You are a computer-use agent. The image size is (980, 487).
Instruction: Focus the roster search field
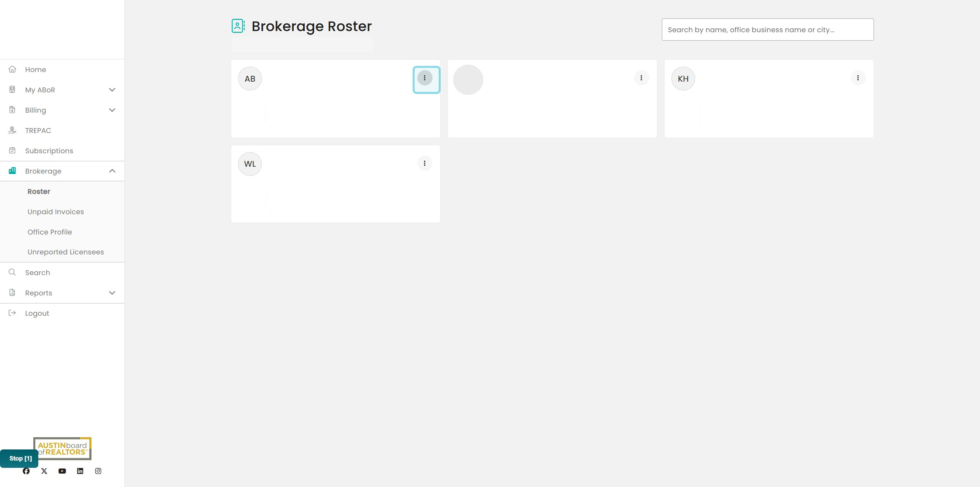(768, 30)
